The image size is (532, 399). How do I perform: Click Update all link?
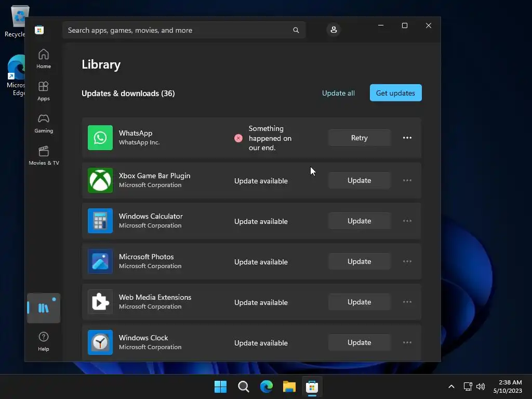(338, 93)
